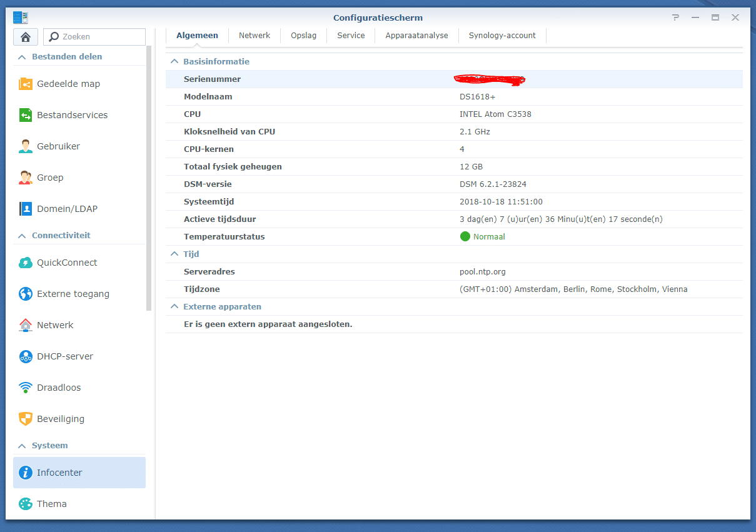Open the Opslag tab

pyautogui.click(x=303, y=36)
